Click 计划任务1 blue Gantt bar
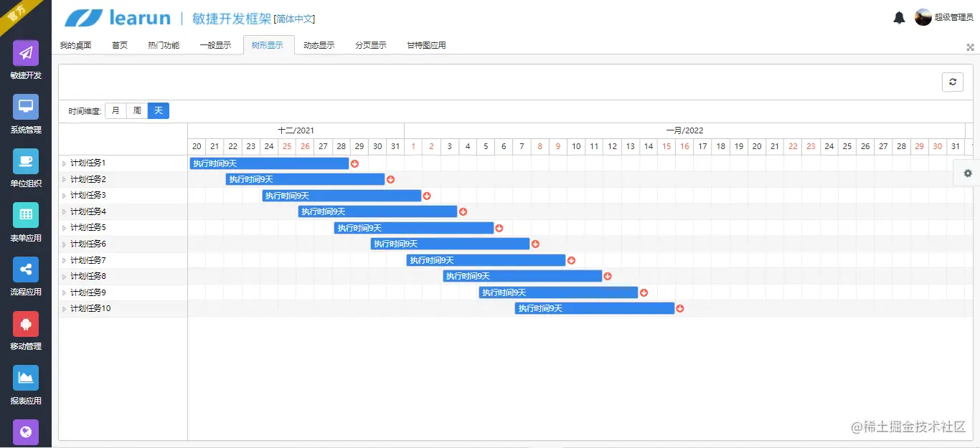980x448 pixels. [269, 163]
